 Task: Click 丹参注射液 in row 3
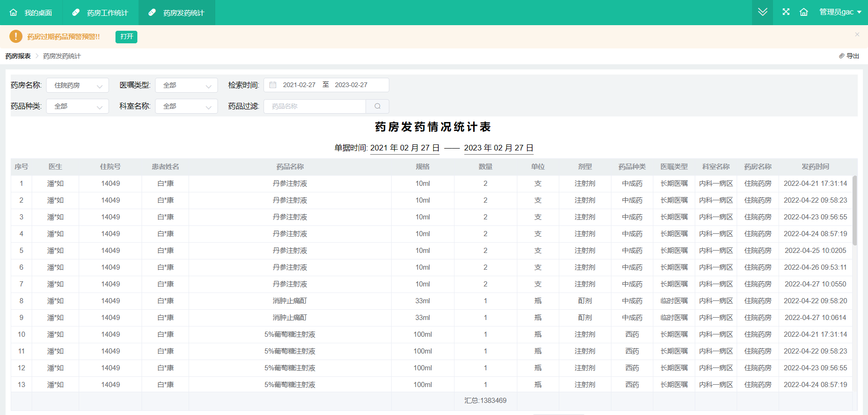(x=290, y=217)
